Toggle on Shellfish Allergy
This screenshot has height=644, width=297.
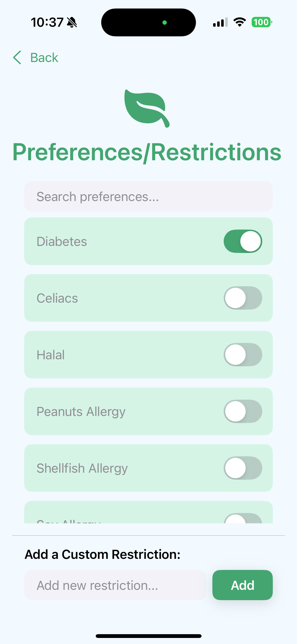click(x=243, y=468)
